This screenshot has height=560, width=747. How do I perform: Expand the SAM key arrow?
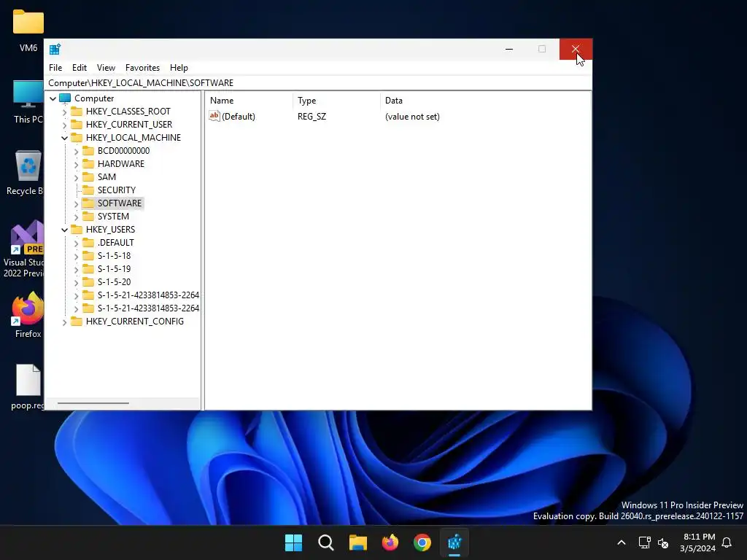(76, 178)
